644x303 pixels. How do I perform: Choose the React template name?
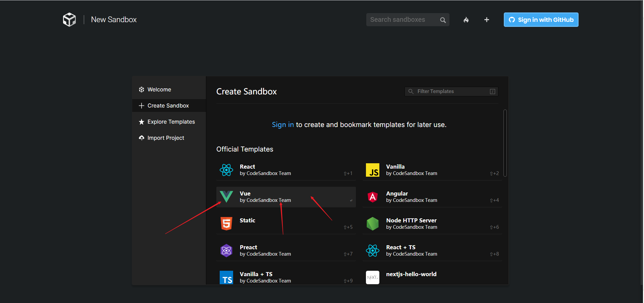(248, 167)
